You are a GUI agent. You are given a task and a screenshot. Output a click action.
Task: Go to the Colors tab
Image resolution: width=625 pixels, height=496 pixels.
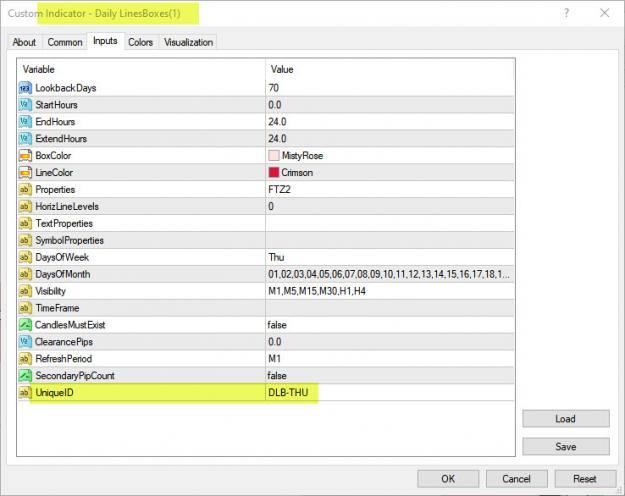pyautogui.click(x=141, y=42)
